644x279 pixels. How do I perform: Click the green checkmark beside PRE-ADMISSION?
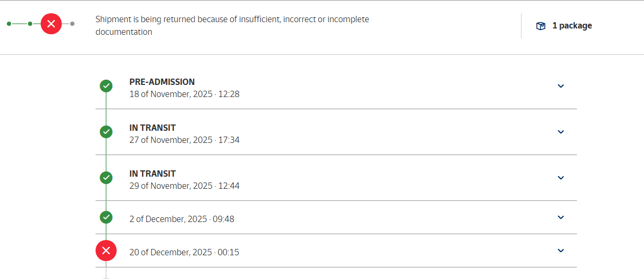106,85
